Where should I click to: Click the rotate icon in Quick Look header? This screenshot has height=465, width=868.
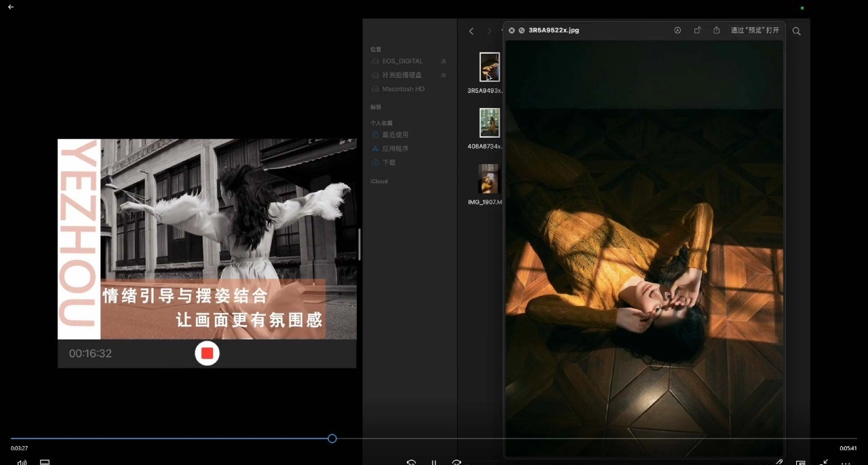pyautogui.click(x=697, y=31)
